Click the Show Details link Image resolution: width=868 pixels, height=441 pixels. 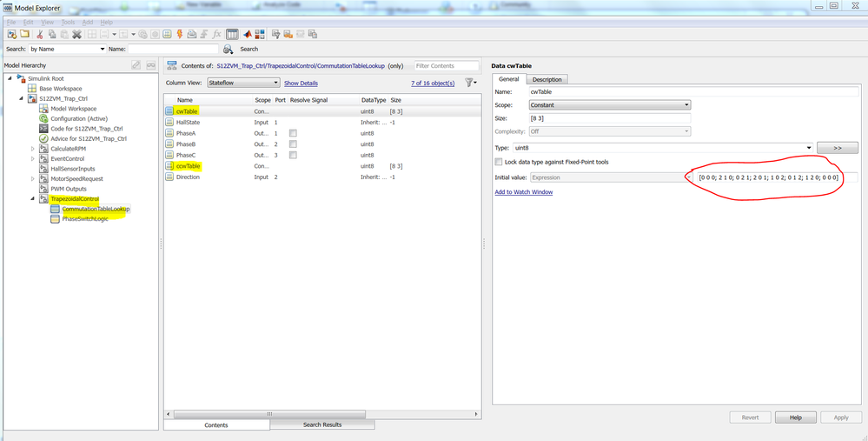(x=301, y=84)
